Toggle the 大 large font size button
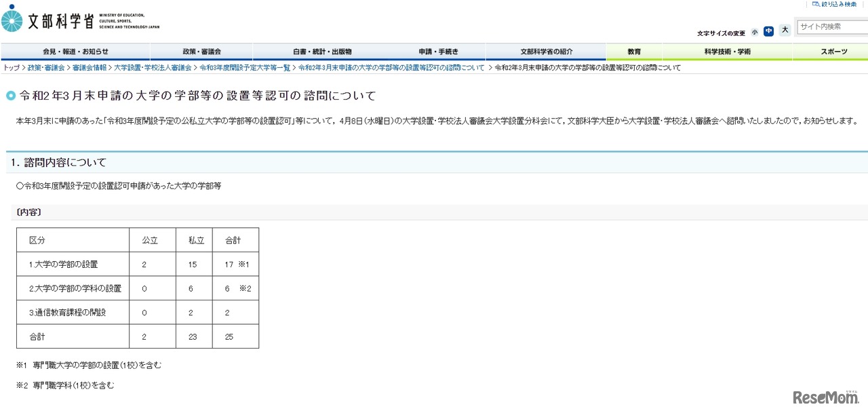This screenshot has height=413, width=868. (x=783, y=32)
